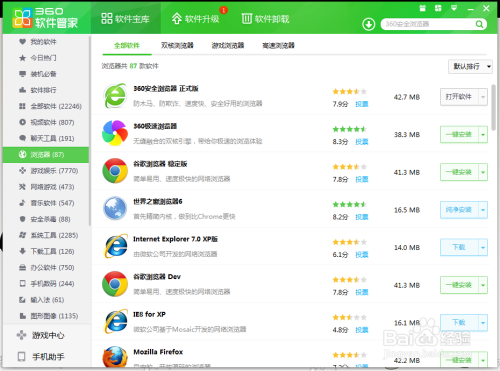Click the 谷歌浏览器 Dev Chrome icon
Screen dimensions: 500x371
pos(115,284)
